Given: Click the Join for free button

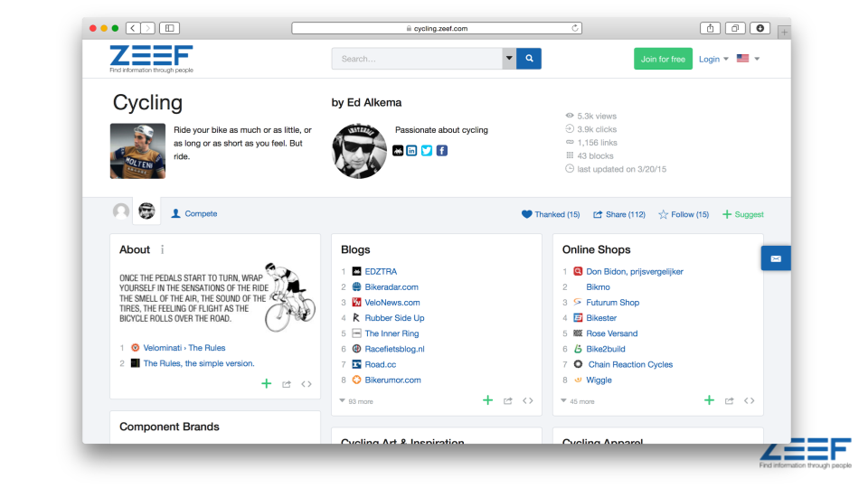Looking at the screenshot, I should [x=663, y=59].
